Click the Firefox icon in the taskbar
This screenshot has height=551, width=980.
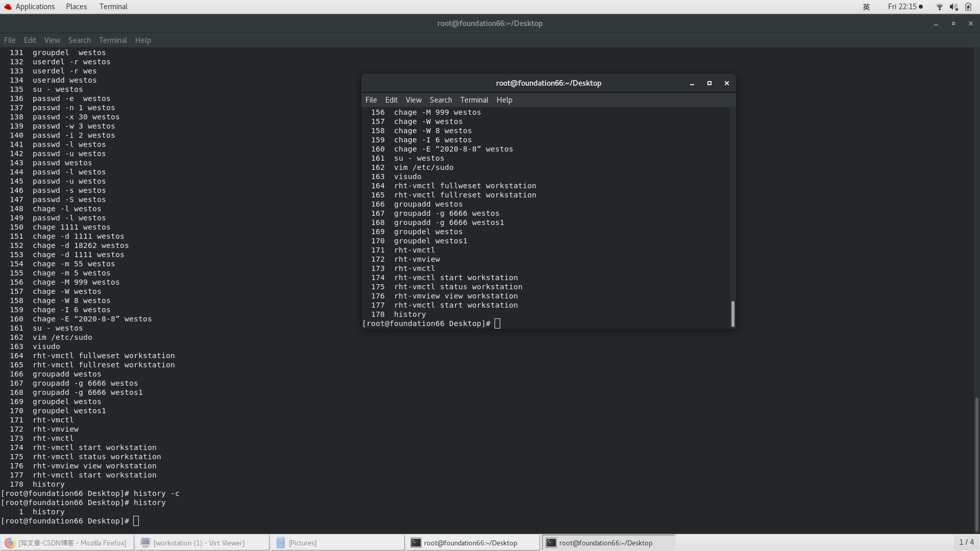[10, 543]
